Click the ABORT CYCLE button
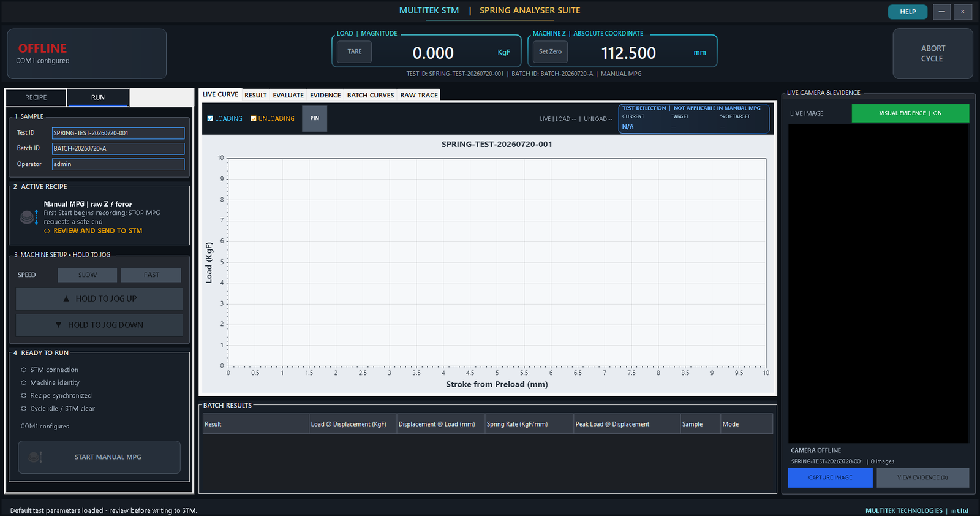The height and width of the screenshot is (516, 980). pos(933,54)
